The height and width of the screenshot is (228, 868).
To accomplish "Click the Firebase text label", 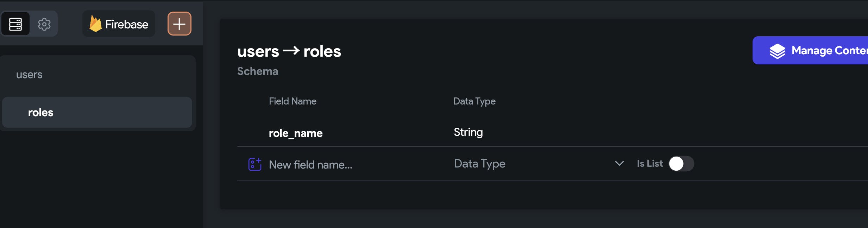I will coord(127,24).
